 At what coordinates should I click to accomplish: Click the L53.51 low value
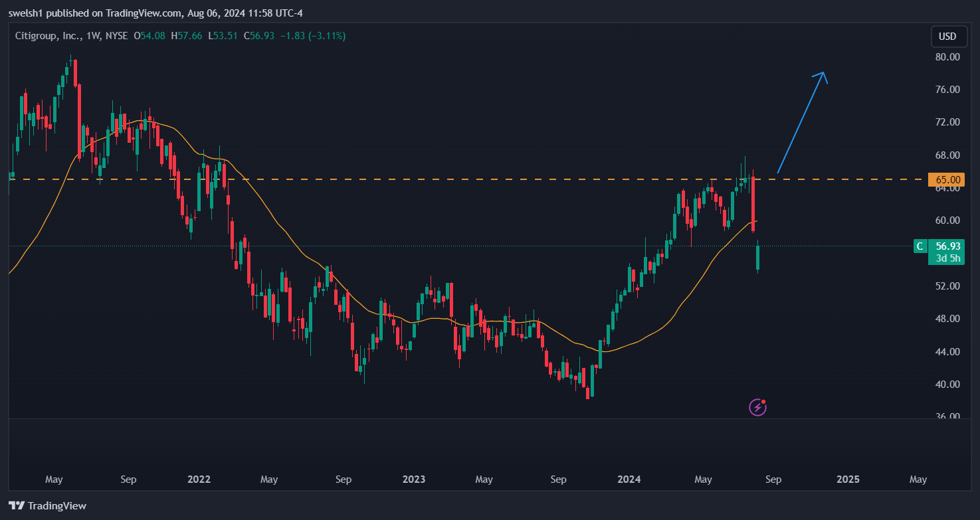(222, 36)
